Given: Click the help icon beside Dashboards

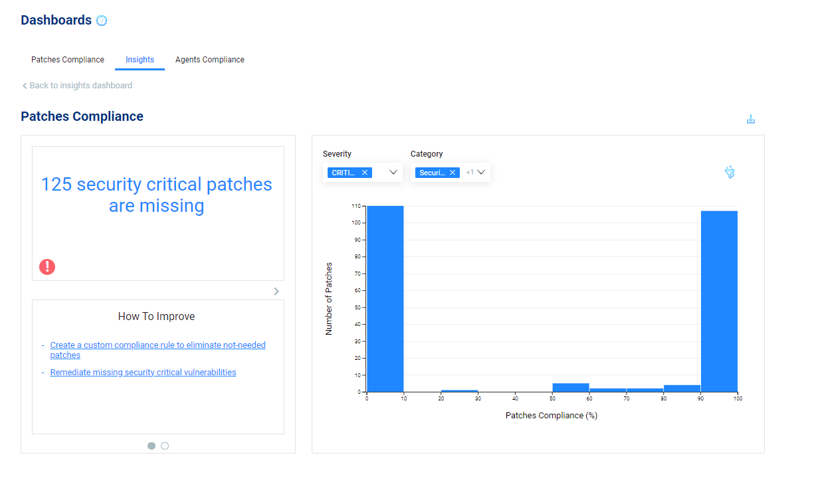Looking at the screenshot, I should pyautogui.click(x=102, y=21).
